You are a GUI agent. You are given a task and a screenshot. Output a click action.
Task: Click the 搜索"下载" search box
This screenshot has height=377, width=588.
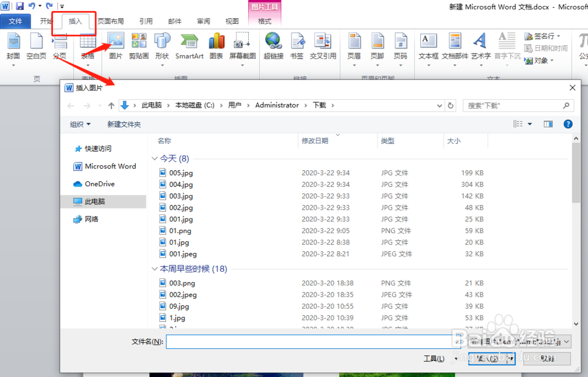point(518,106)
